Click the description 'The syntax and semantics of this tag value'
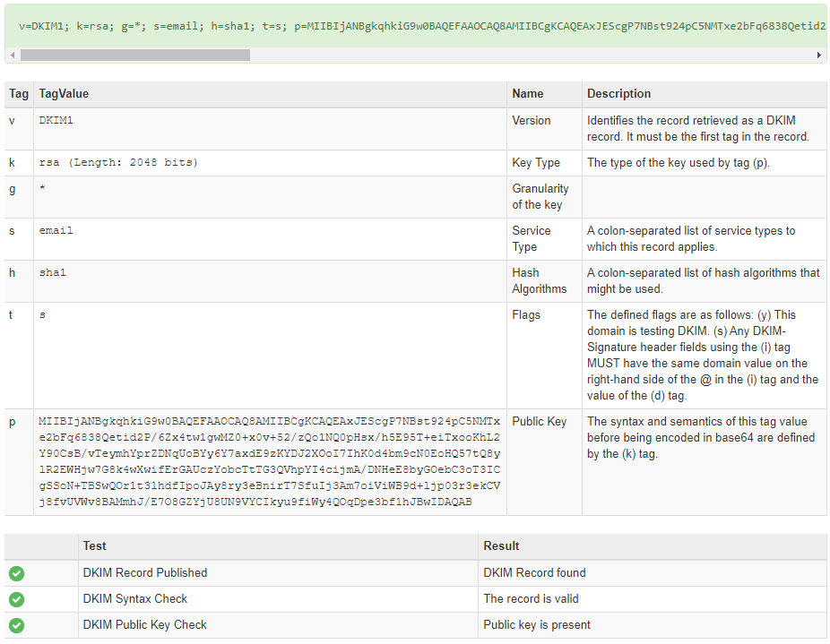Viewport: 830px width, 644px height. click(700, 438)
